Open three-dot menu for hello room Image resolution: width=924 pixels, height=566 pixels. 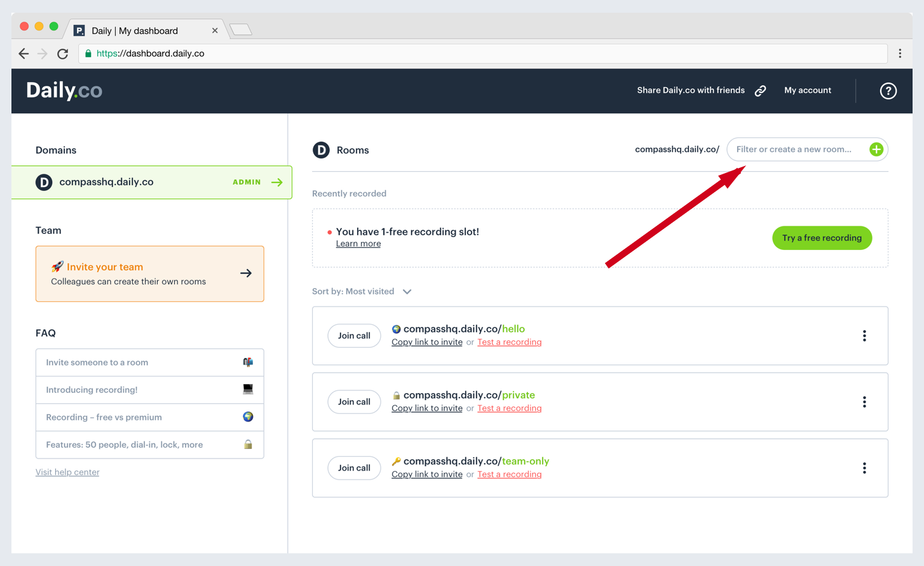pos(864,336)
